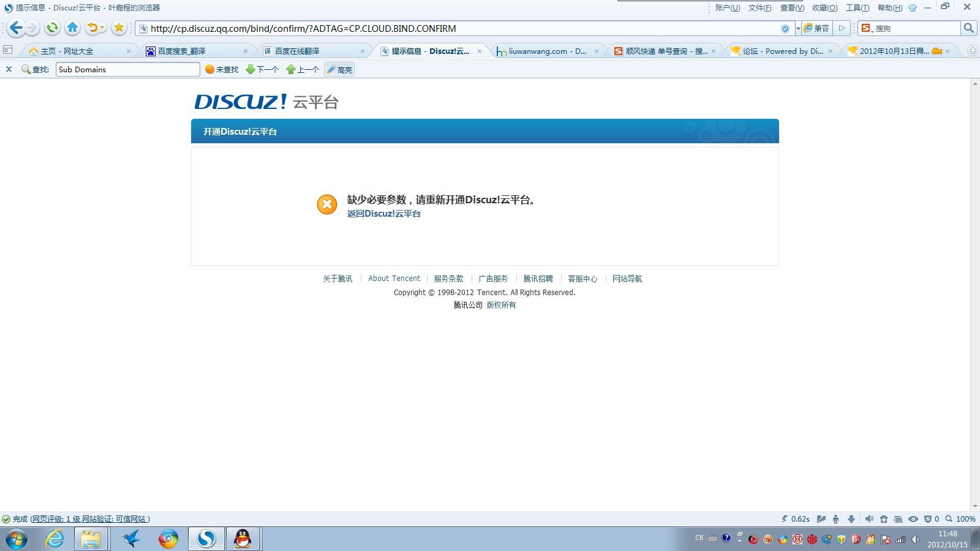Open the 工具(T) menu
The width and height of the screenshot is (980, 551).
[858, 8]
